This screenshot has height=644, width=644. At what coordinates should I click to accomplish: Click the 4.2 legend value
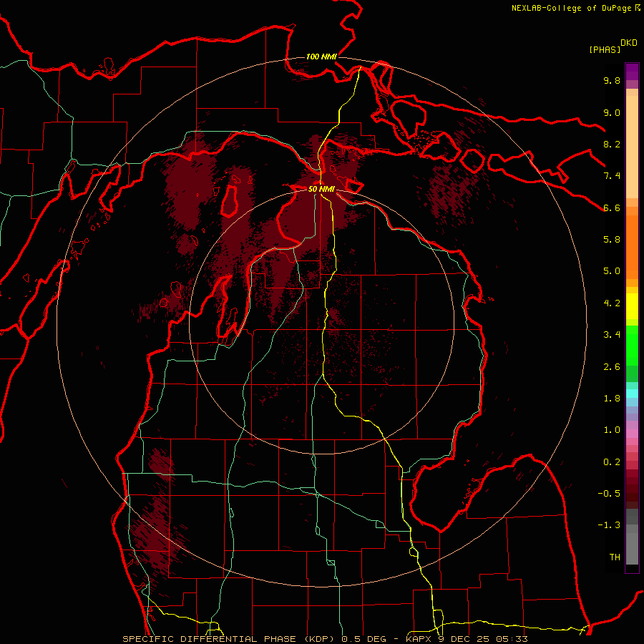point(612,303)
